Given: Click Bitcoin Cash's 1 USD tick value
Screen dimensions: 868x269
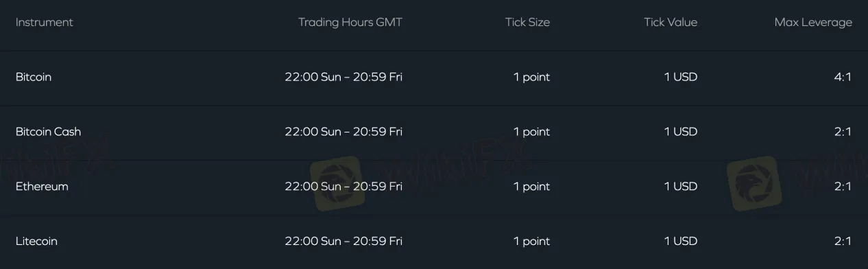Looking at the screenshot, I should click(680, 132).
